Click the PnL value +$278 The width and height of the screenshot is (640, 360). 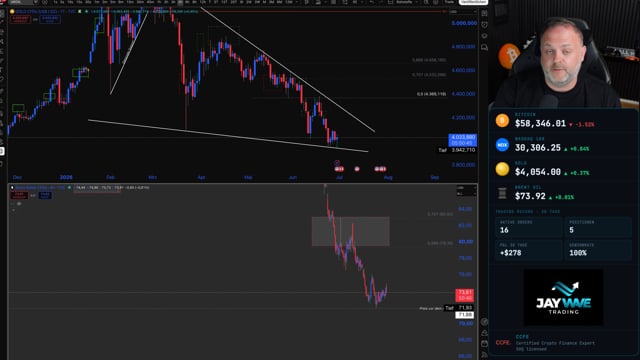coord(511,253)
